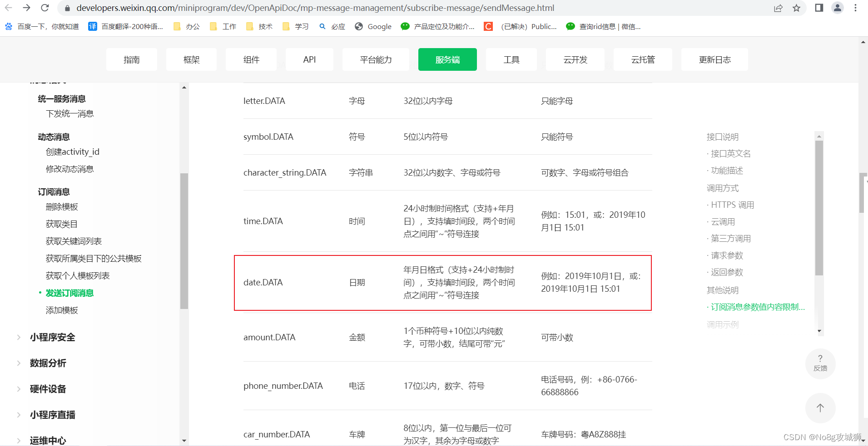Viewport: 868px width, 446px height.
Task: Click the address bar URL
Action: (315, 8)
